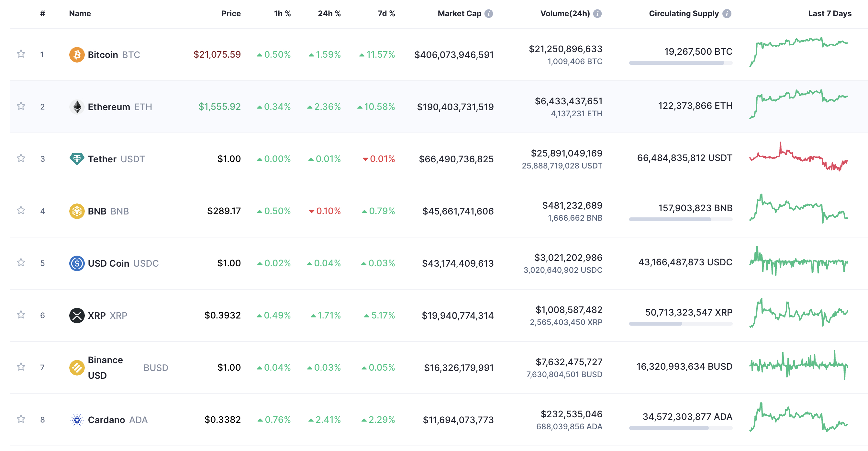The image size is (868, 451).
Task: Star Binance USD for watchlist
Action: tap(21, 367)
